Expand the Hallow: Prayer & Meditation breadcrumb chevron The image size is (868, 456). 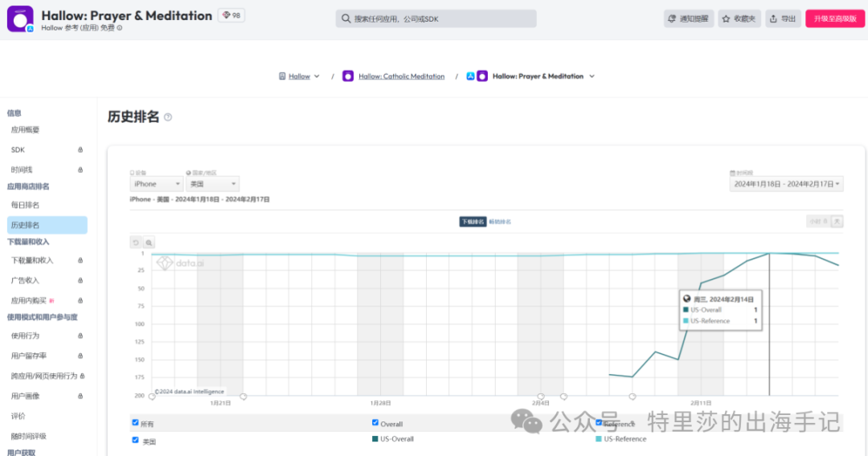click(x=592, y=76)
